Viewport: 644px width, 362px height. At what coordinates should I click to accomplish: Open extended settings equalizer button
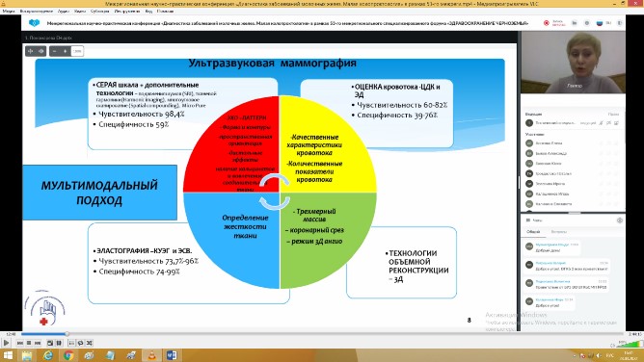click(59, 343)
